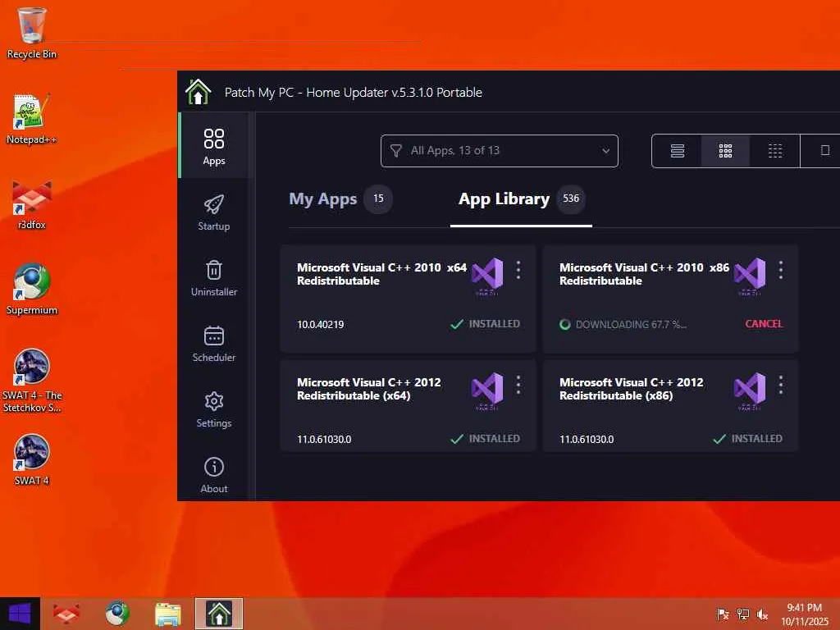This screenshot has height=630, width=840.
Task: Click the Microsoft Visual C++ 2012 (x86) title
Action: click(632, 389)
